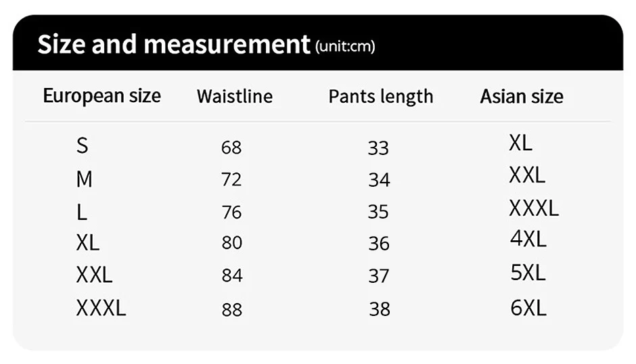Click Asian size "6XL" cell
Viewport: 636px width, 364px height.
point(528,309)
